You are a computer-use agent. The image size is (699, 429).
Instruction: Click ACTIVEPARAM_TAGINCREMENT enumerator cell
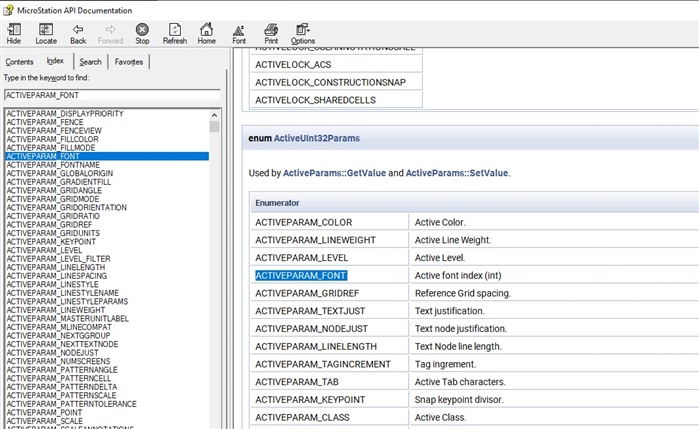pos(329,364)
